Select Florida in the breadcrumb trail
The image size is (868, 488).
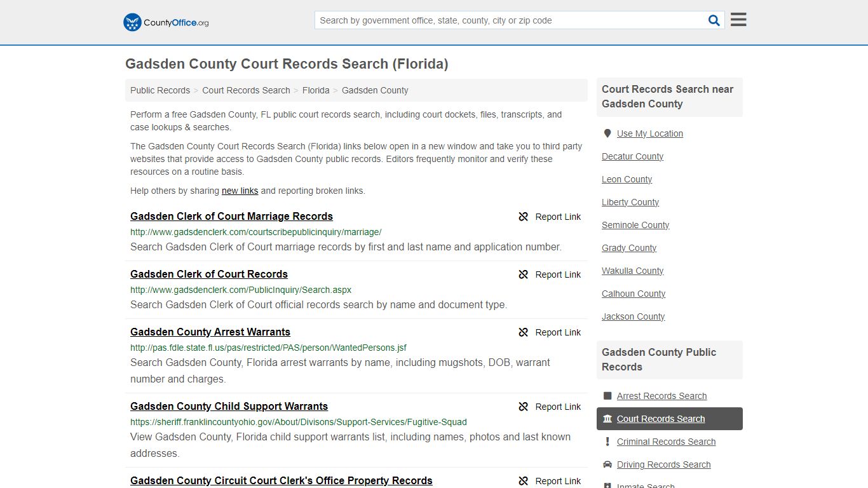pyautogui.click(x=316, y=90)
